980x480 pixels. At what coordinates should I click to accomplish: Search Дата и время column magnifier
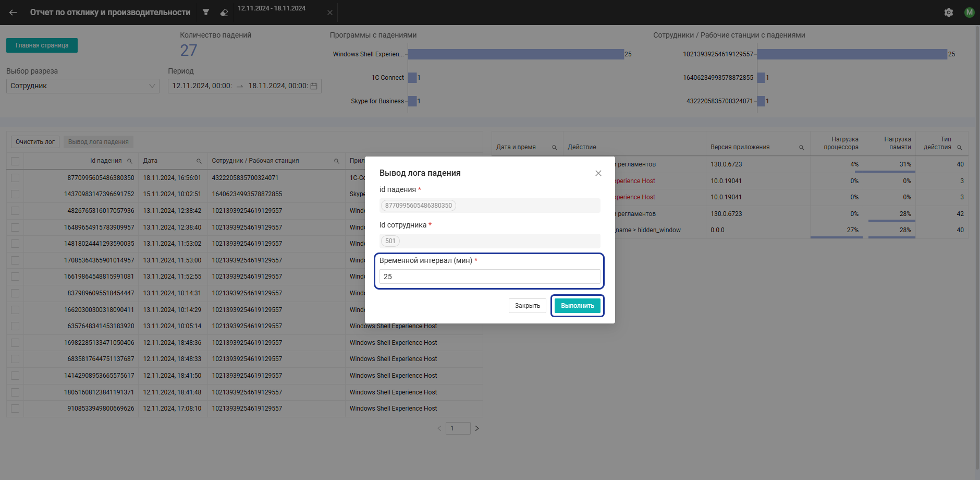pyautogui.click(x=554, y=148)
